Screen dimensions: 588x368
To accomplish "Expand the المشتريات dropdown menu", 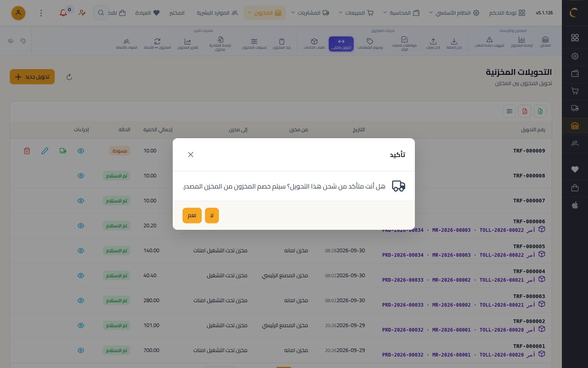I will (x=310, y=13).
